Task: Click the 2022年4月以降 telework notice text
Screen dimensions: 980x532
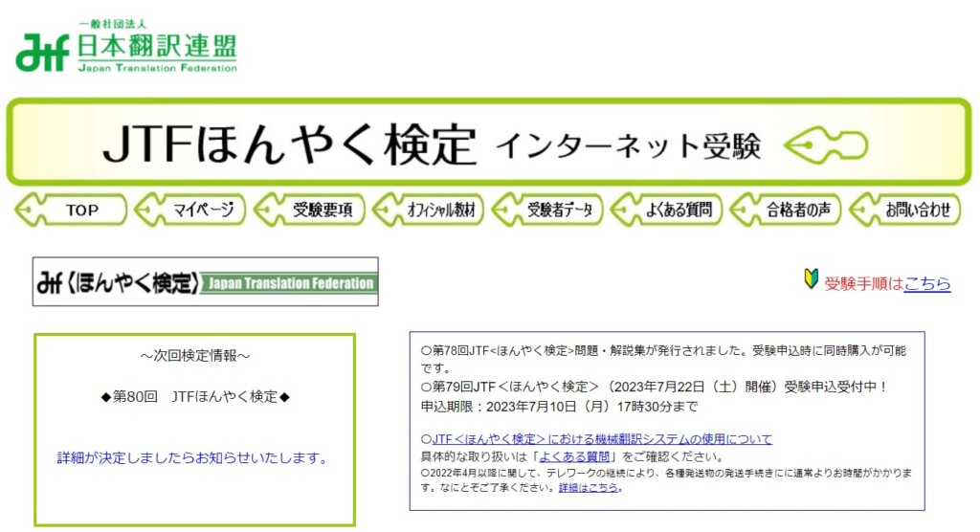Action: pyautogui.click(x=666, y=480)
